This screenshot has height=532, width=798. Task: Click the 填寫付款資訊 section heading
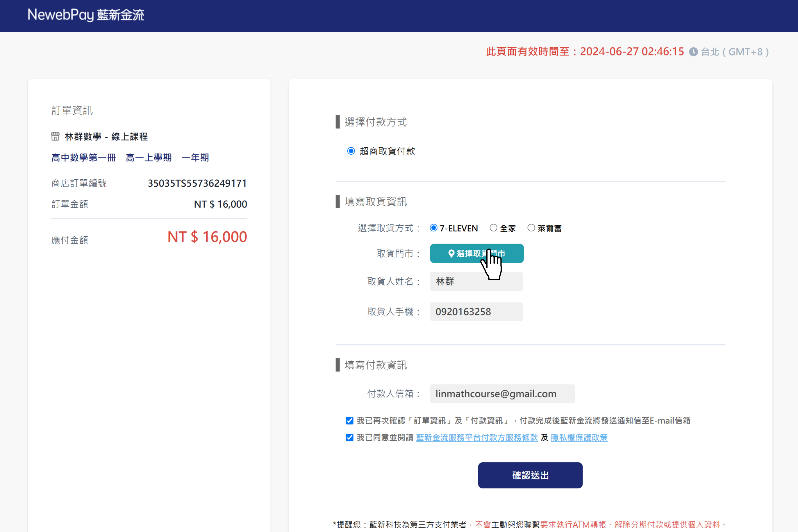click(376, 365)
